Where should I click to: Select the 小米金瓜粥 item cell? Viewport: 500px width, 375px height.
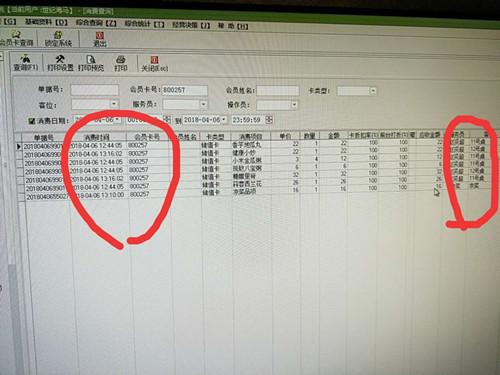247,160
